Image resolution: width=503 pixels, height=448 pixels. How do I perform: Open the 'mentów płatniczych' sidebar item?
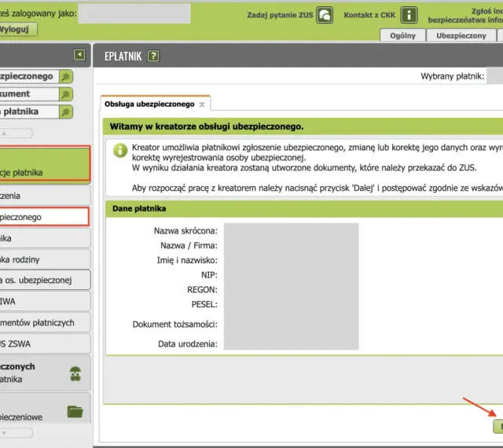(x=45, y=322)
